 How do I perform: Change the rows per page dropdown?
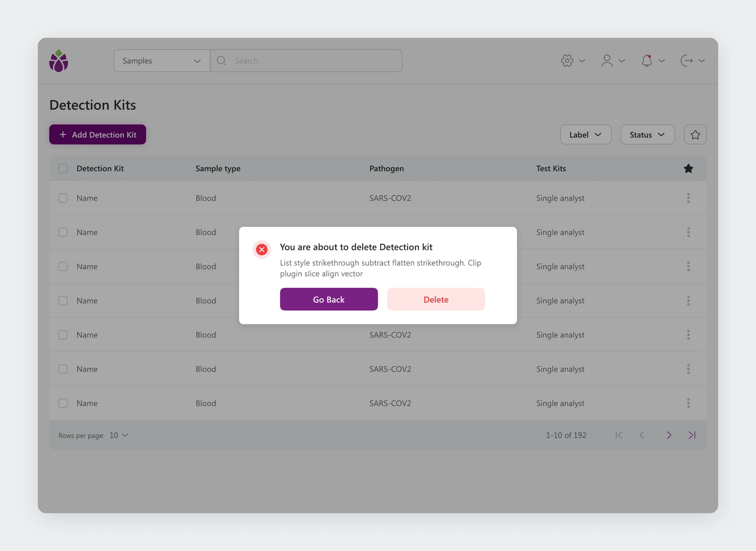[x=119, y=435]
